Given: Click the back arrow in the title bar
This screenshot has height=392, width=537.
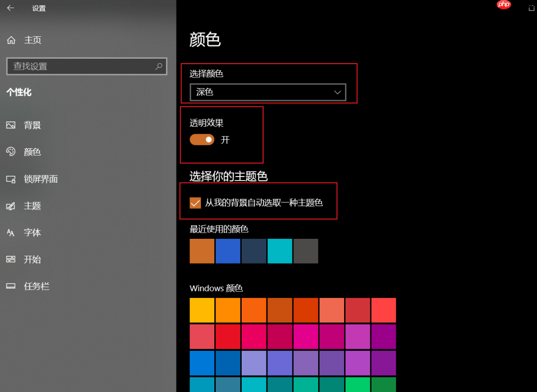Looking at the screenshot, I should click(10, 8).
